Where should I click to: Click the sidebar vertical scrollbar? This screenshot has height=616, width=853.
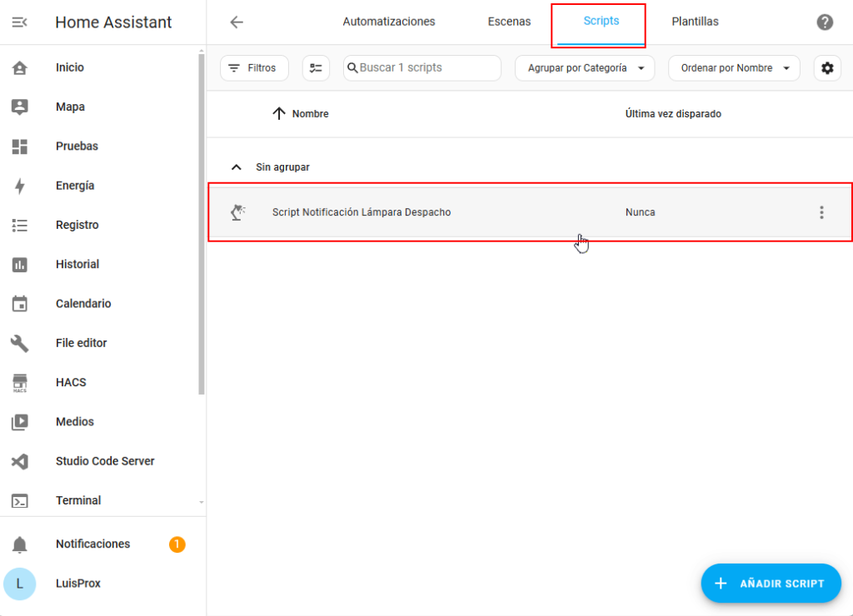coord(201,225)
